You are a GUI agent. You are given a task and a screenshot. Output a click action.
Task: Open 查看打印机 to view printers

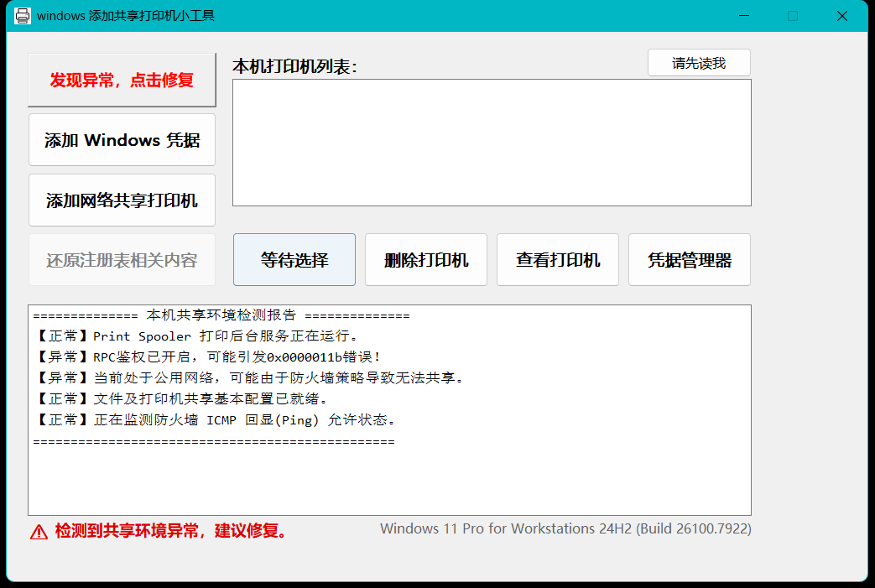point(557,259)
